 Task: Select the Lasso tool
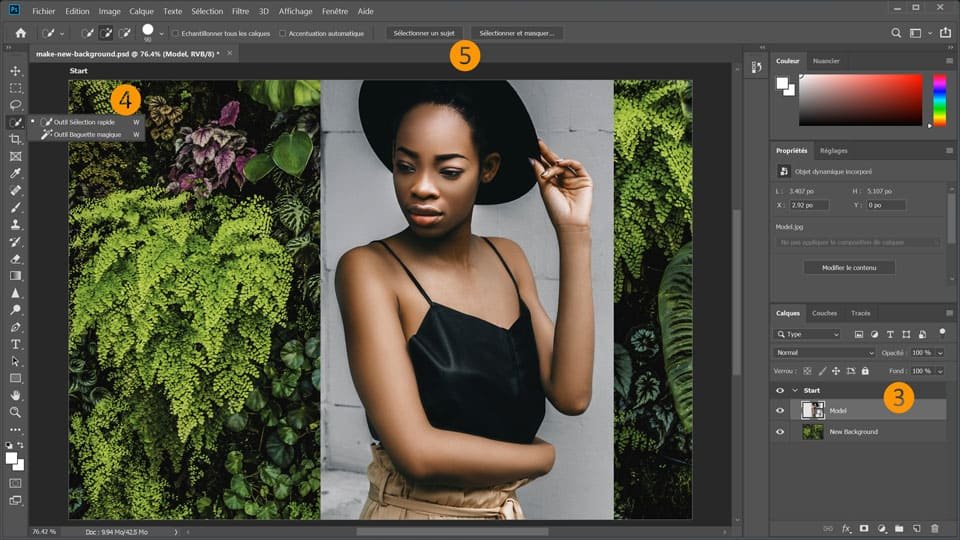click(x=15, y=105)
